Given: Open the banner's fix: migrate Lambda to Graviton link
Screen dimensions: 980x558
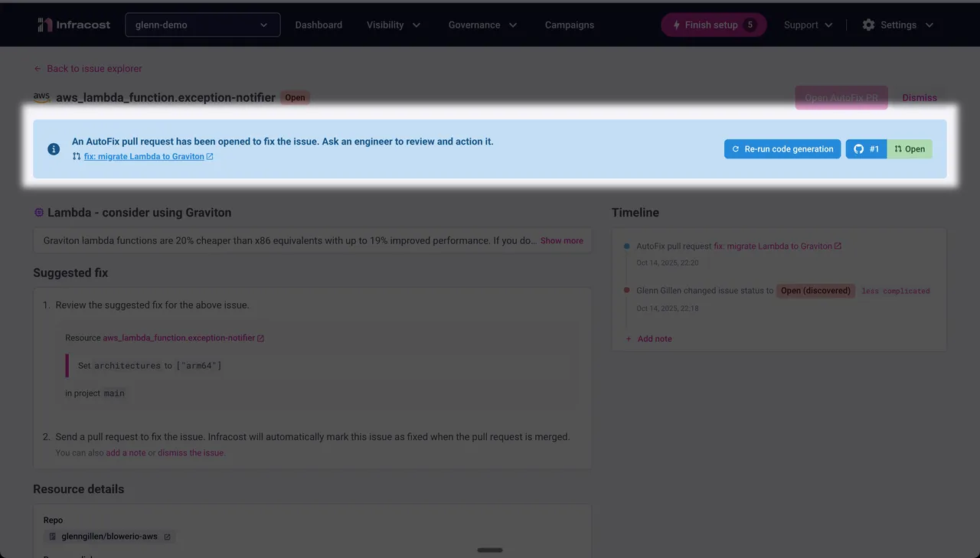Looking at the screenshot, I should 144,156.
